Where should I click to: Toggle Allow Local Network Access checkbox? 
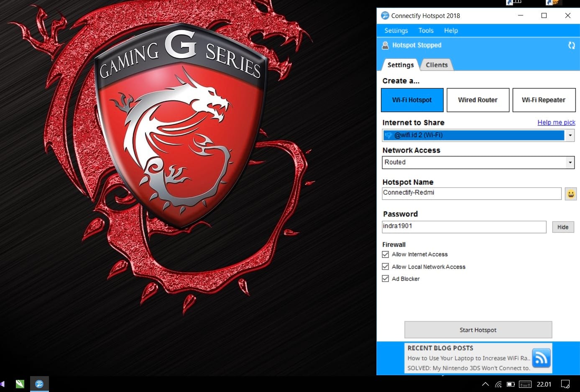pyautogui.click(x=386, y=266)
